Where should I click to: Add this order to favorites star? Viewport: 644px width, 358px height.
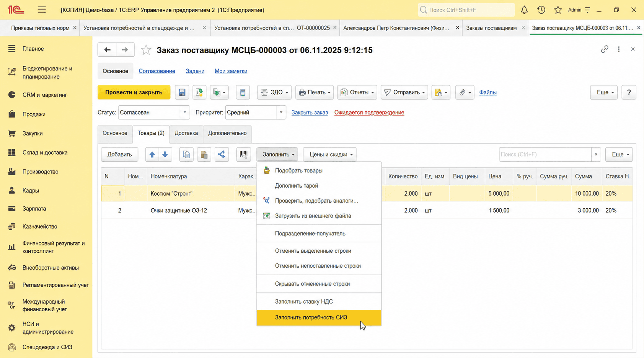(x=146, y=50)
